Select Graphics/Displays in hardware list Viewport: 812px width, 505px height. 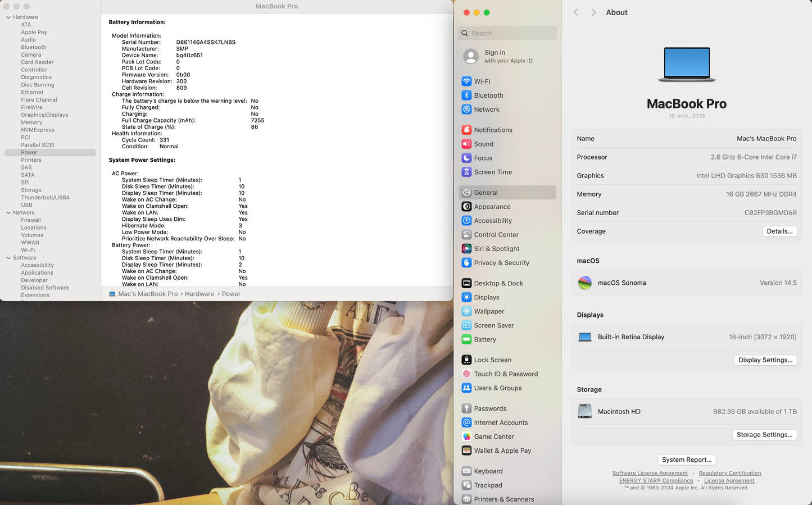click(x=44, y=115)
